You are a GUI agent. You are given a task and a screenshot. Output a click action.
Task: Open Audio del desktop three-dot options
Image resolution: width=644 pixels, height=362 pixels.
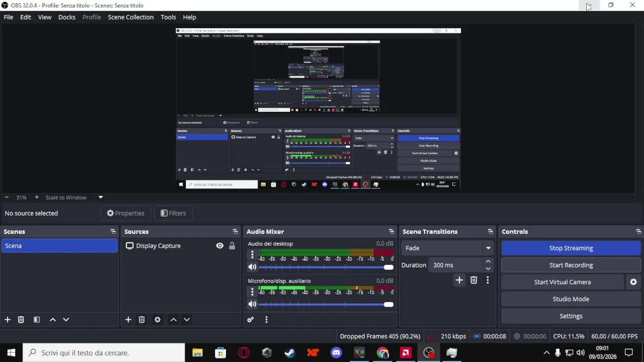click(x=252, y=254)
